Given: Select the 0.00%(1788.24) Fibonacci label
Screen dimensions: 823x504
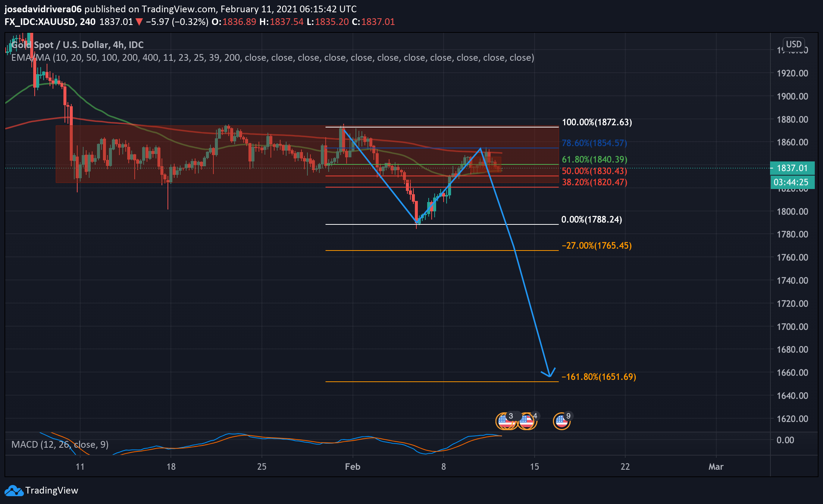Looking at the screenshot, I should 592,220.
